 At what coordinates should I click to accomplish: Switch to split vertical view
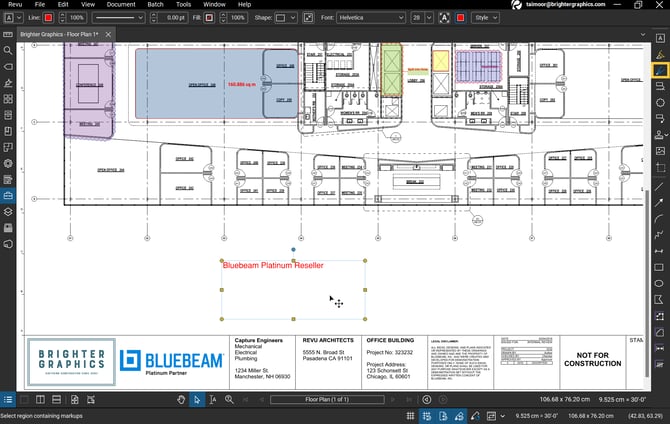pyautogui.click(x=40, y=400)
